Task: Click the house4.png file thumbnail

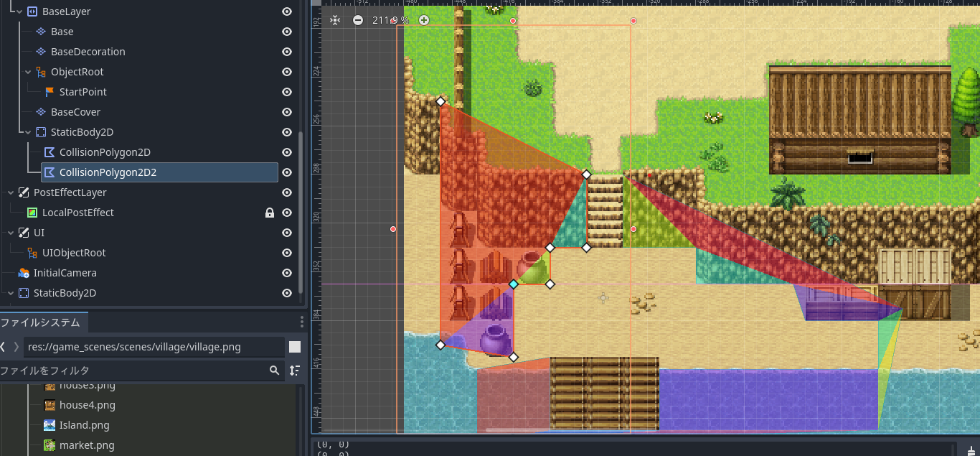Action: 50,405
